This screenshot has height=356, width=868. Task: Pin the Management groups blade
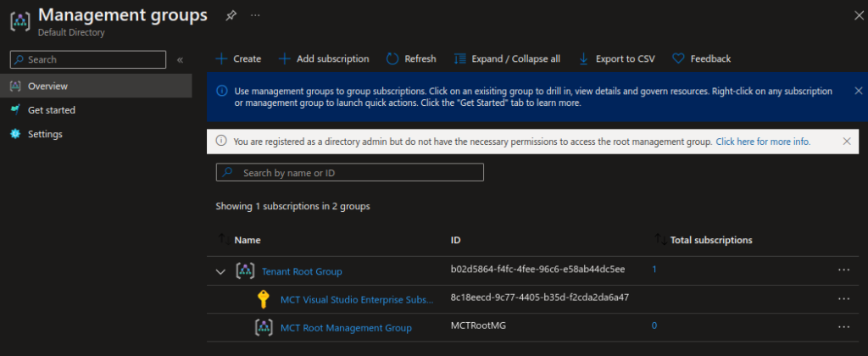(x=231, y=16)
